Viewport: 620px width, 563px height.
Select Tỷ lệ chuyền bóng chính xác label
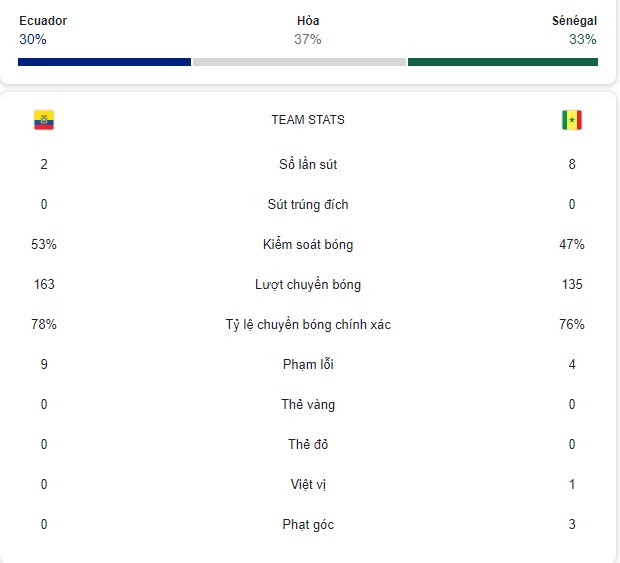pos(308,325)
